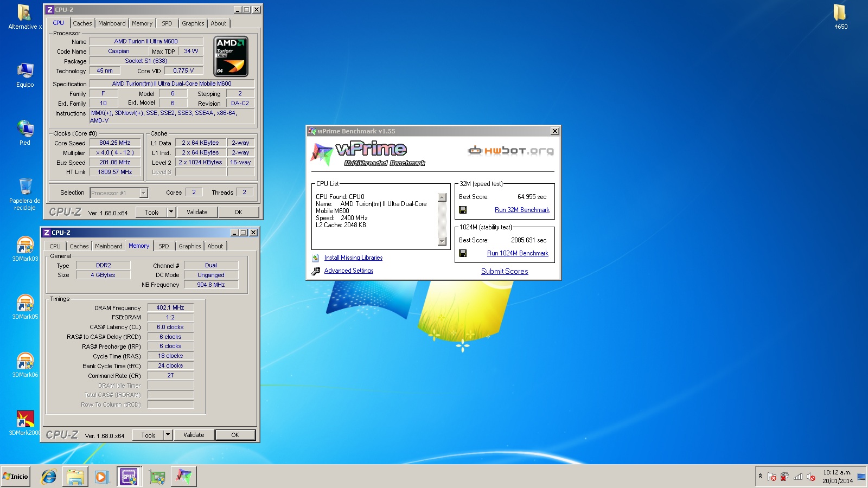Open Internet Explorer from the taskbar

(x=49, y=477)
